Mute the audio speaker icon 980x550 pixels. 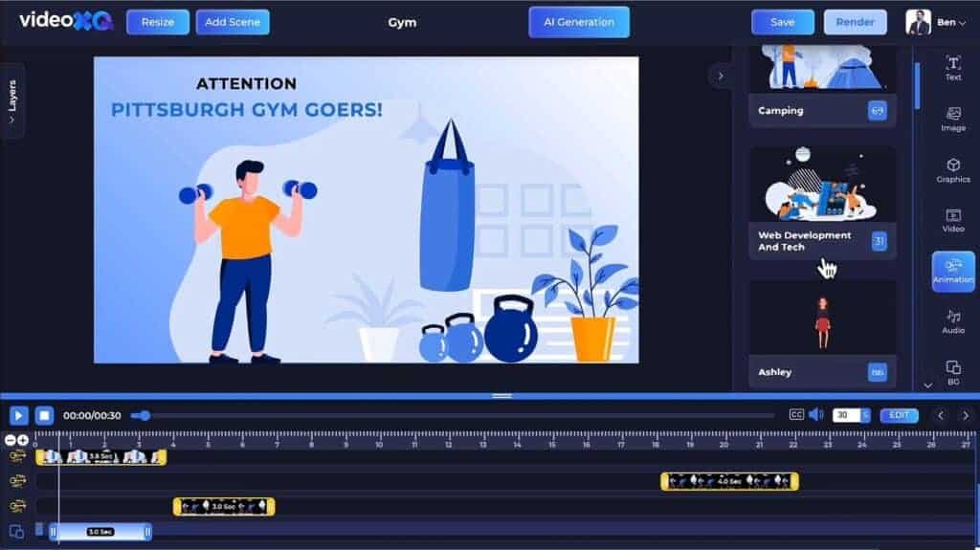click(x=815, y=414)
